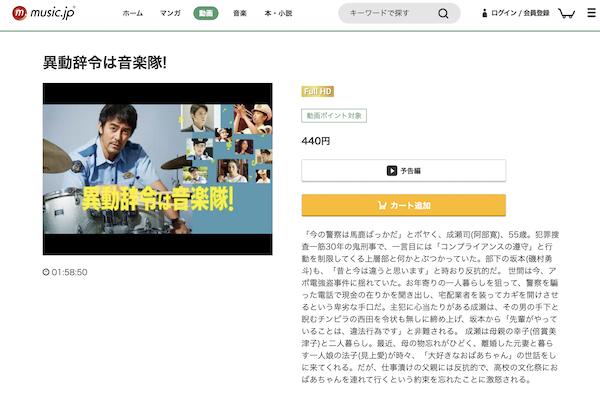
Task: Click ログイン / 会員登録 link
Action: coord(520,13)
